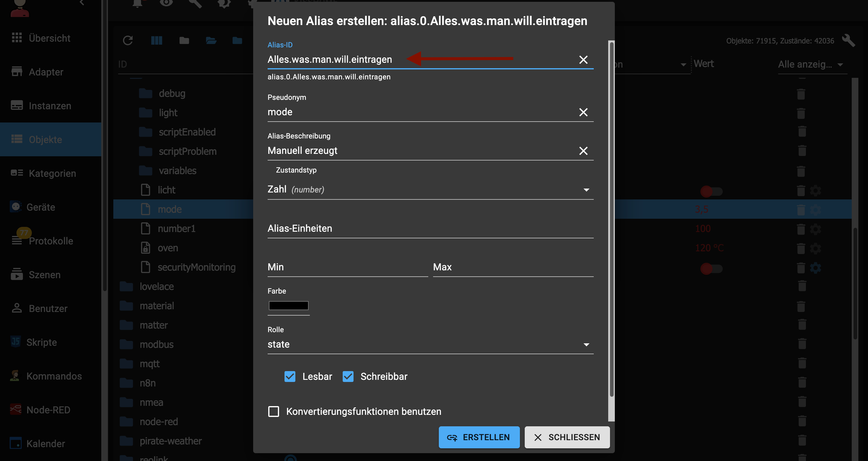Viewport: 868px width, 461px height.
Task: Click the refresh icon in objects toolbar
Action: point(128,40)
